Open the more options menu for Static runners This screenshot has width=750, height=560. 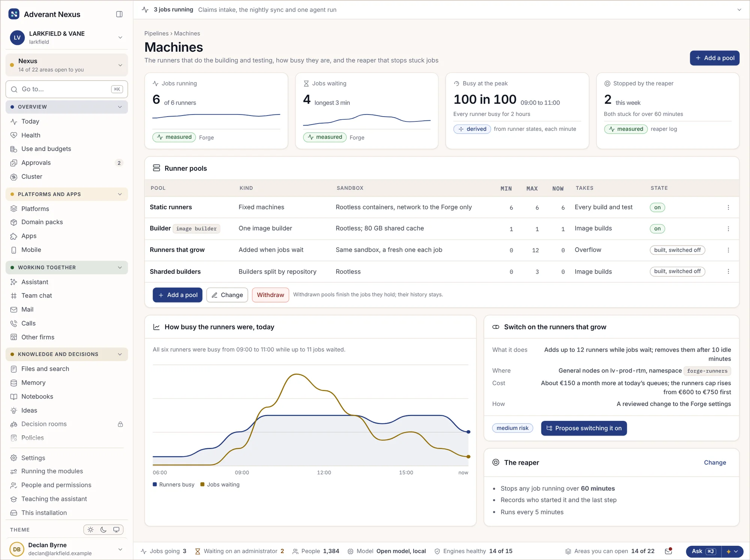(x=728, y=207)
